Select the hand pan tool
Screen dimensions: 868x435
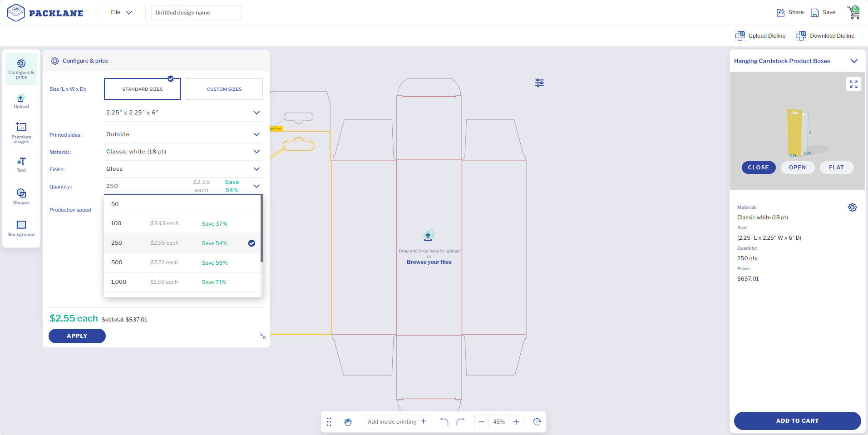348,422
